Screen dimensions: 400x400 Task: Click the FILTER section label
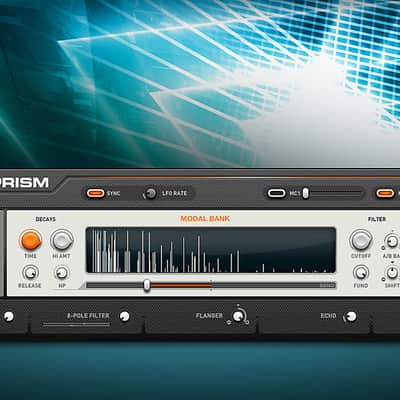[377, 219]
